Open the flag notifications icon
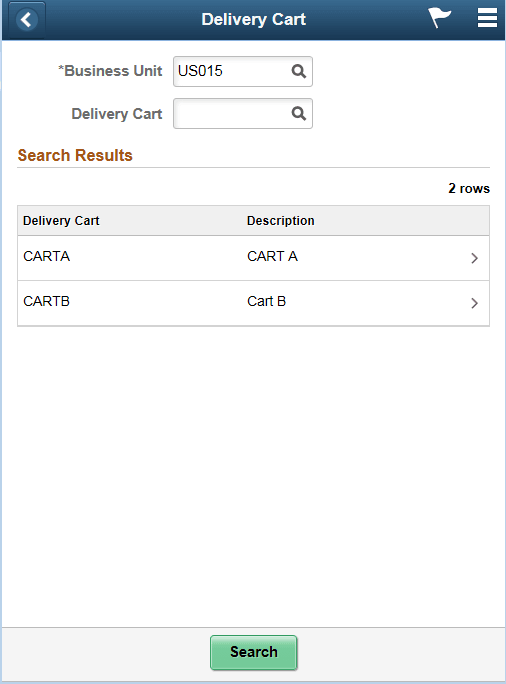This screenshot has width=506, height=684. (439, 18)
